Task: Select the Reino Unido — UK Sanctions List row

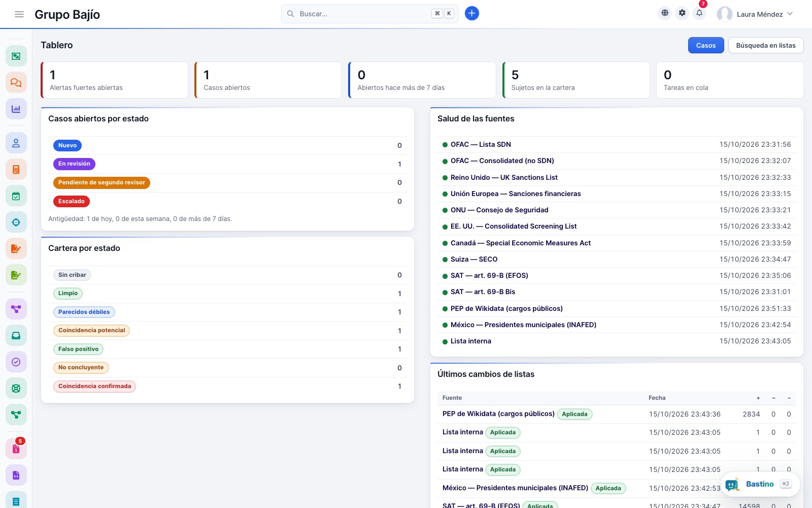Action: click(617, 177)
